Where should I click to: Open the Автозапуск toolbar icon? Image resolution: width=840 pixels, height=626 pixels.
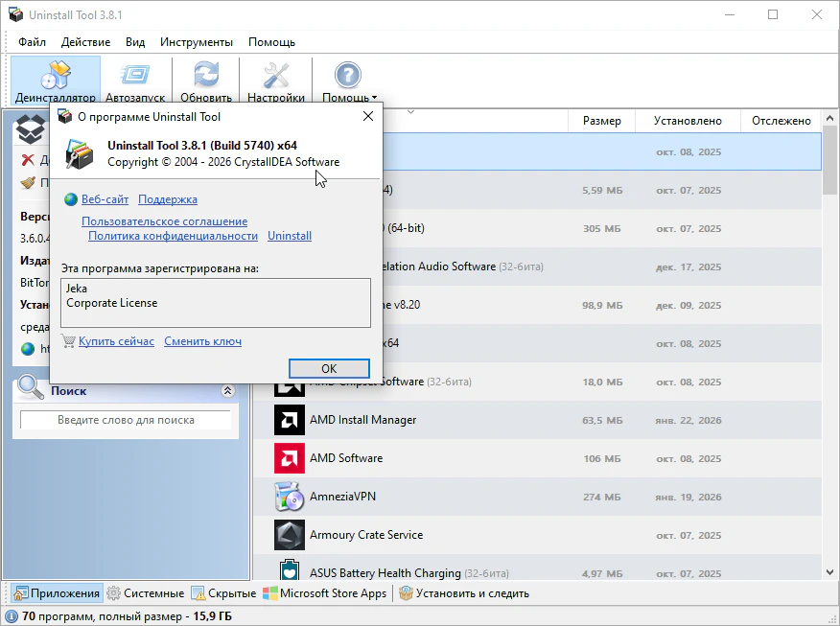click(x=135, y=75)
